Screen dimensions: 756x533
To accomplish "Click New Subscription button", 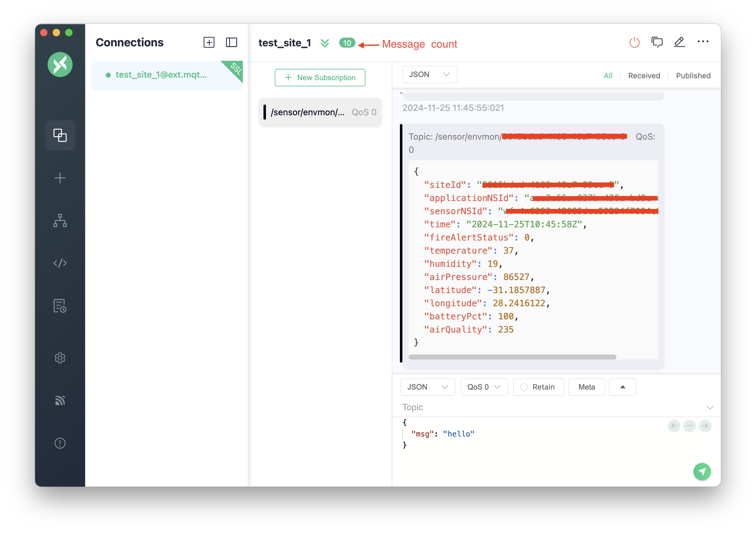I will point(320,77).
